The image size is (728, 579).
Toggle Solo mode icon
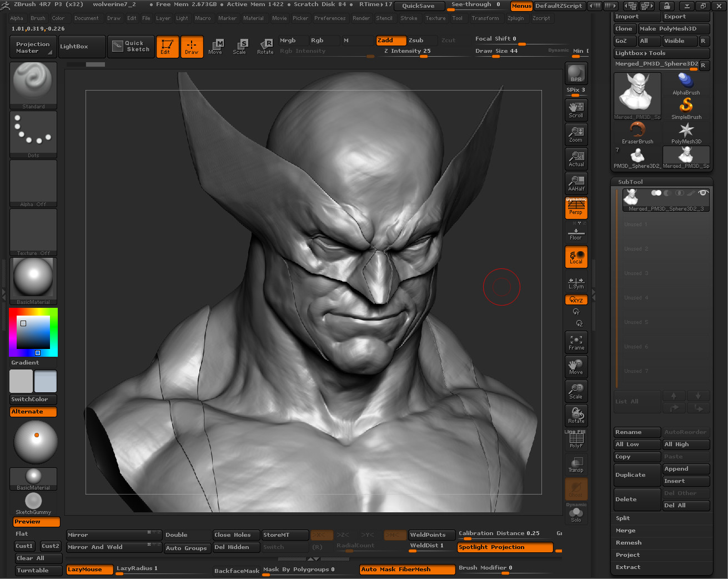point(576,515)
